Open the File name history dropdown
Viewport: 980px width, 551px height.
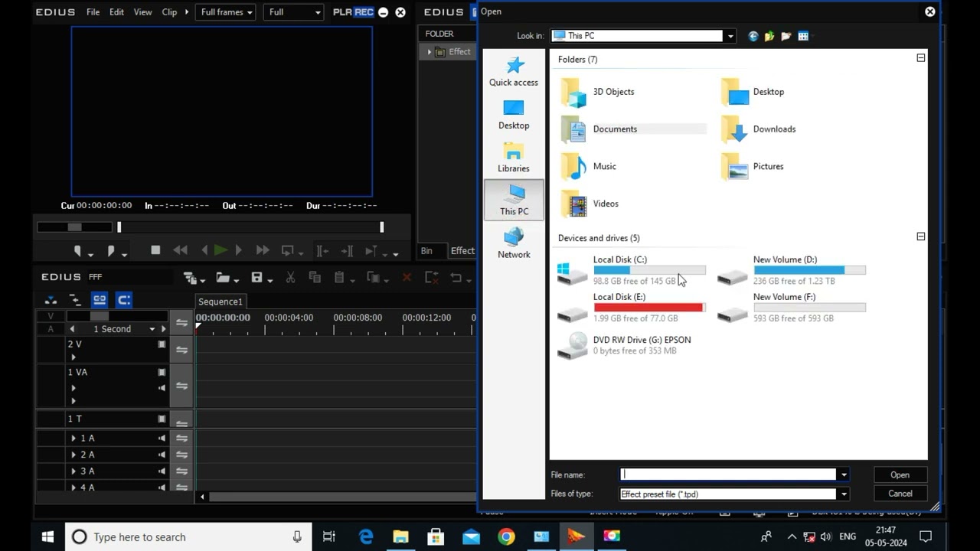click(x=844, y=474)
